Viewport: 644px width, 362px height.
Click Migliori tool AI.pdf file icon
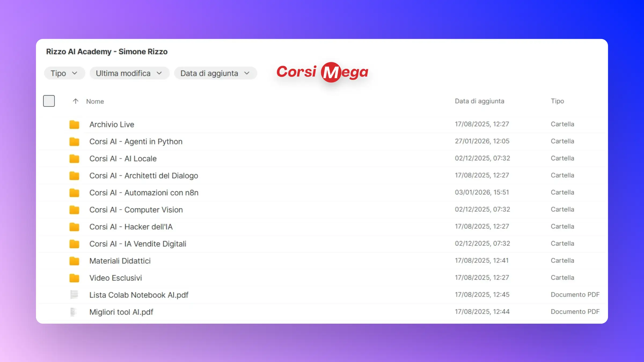tap(74, 312)
